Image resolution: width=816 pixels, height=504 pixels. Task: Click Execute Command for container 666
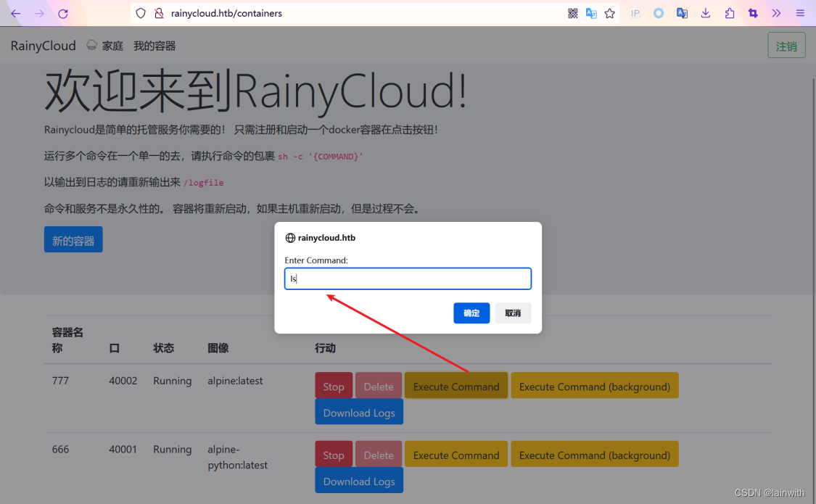pos(456,455)
